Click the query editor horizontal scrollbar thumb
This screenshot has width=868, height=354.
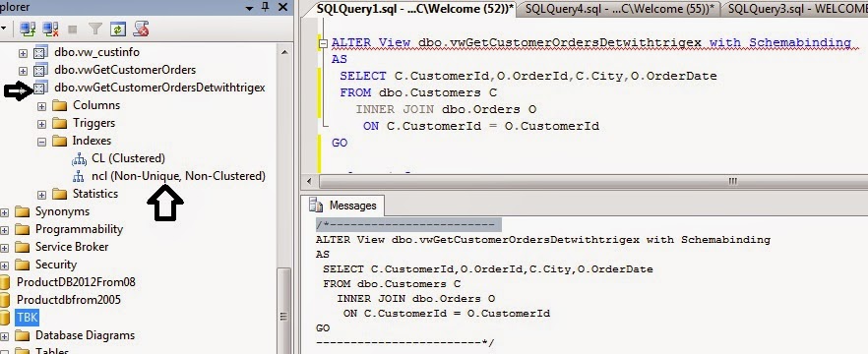click(x=732, y=181)
